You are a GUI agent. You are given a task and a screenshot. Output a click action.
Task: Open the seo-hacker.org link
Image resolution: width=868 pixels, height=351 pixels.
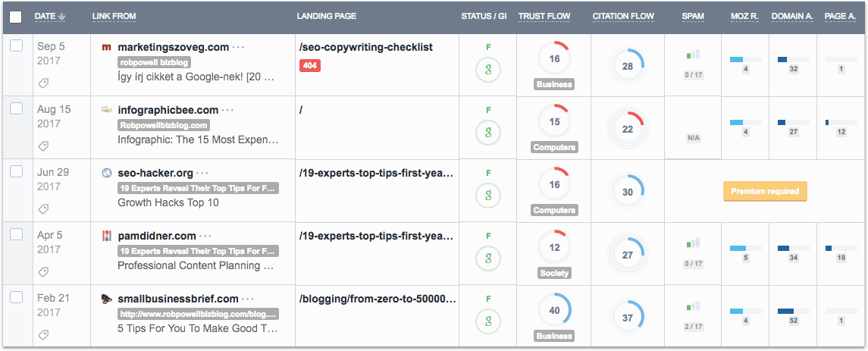click(155, 174)
